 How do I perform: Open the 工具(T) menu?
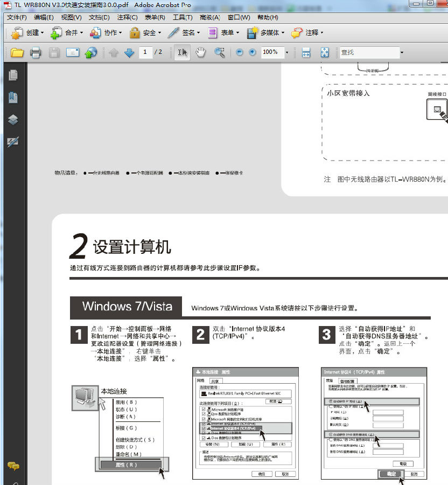pos(183,17)
